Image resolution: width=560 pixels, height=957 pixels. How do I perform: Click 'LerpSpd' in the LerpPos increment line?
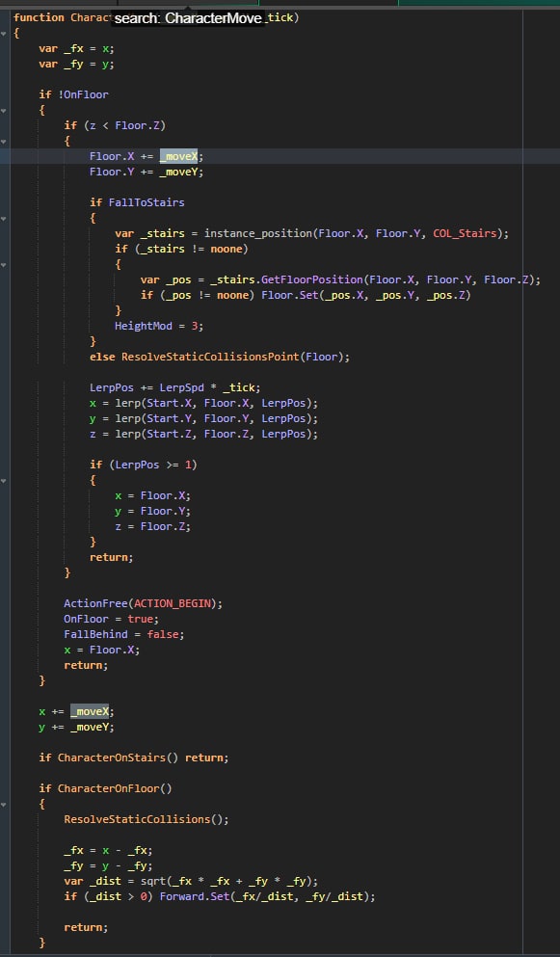(181, 387)
